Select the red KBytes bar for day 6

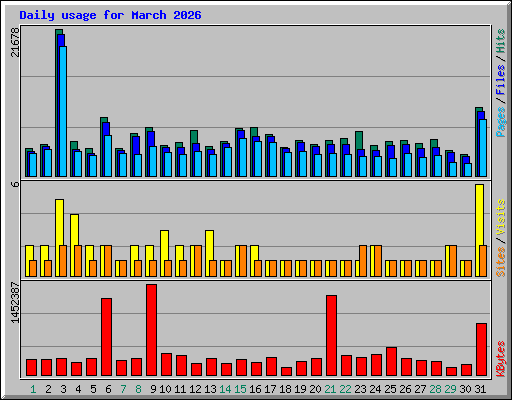click(106, 337)
